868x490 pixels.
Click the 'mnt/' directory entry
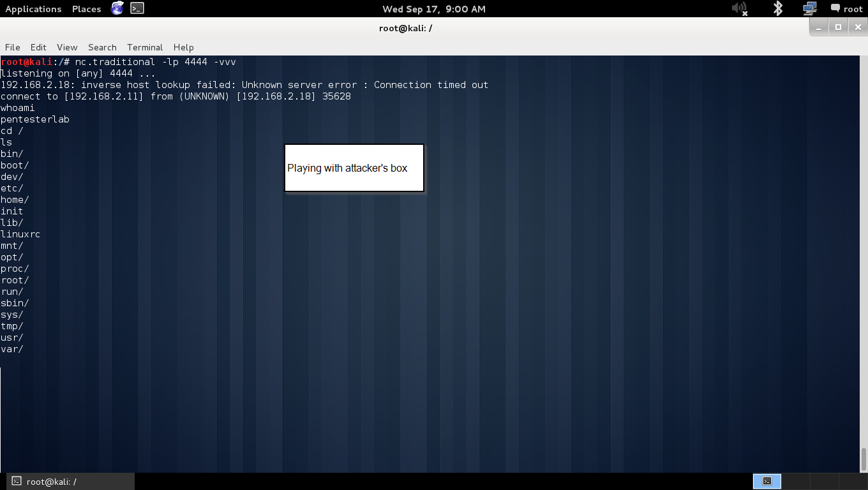pyautogui.click(x=12, y=246)
